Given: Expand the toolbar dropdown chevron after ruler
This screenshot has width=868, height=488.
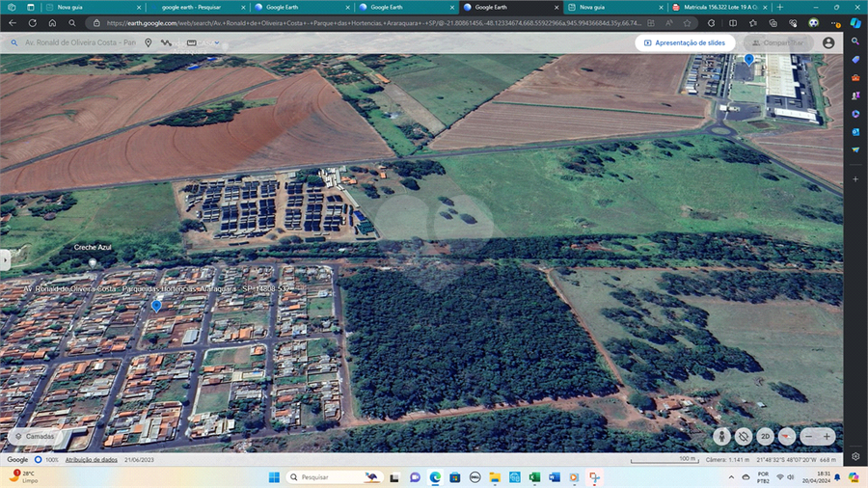Looking at the screenshot, I should [x=217, y=42].
